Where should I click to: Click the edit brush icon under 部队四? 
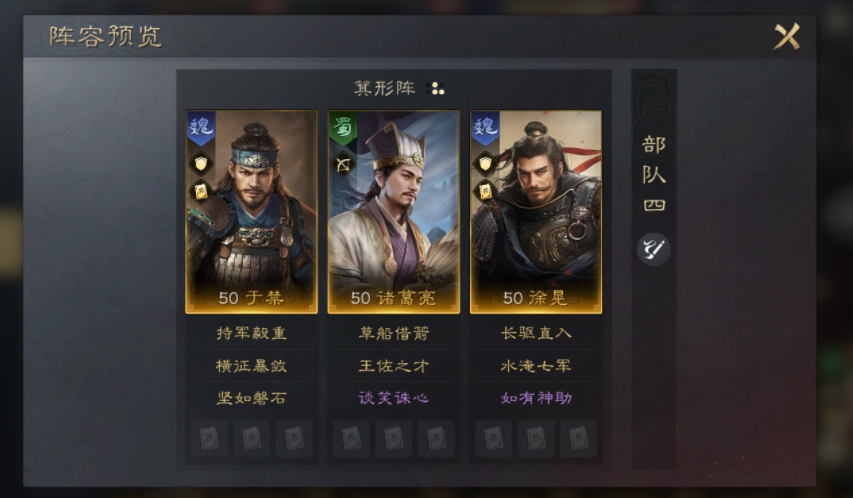[653, 249]
